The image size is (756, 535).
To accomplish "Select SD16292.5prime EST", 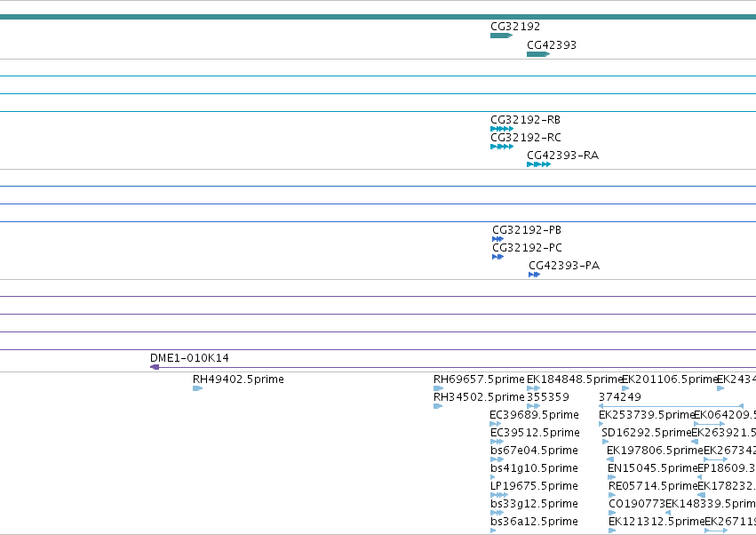I will pyautogui.click(x=647, y=433).
